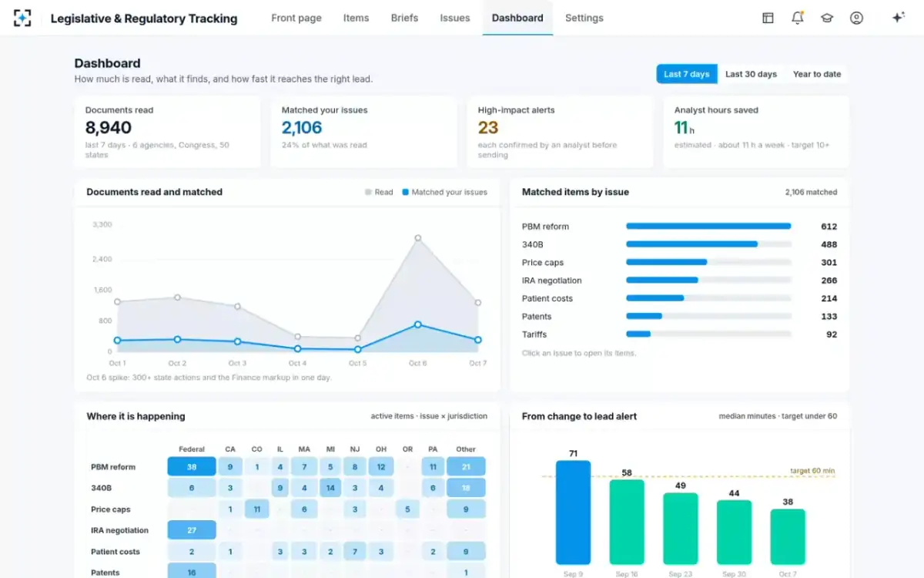This screenshot has width=924, height=578.
Task: Launch the sparkle AI assistant icon
Action: [x=897, y=18]
